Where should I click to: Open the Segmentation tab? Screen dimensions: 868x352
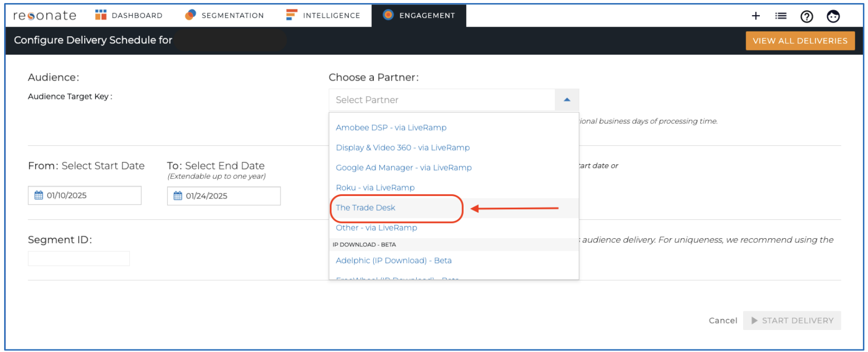[x=224, y=15]
